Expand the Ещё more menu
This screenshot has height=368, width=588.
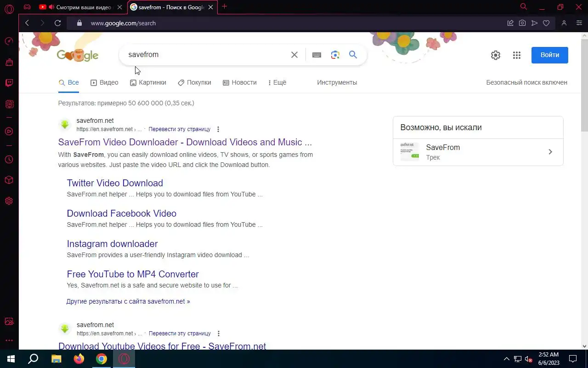coord(277,82)
